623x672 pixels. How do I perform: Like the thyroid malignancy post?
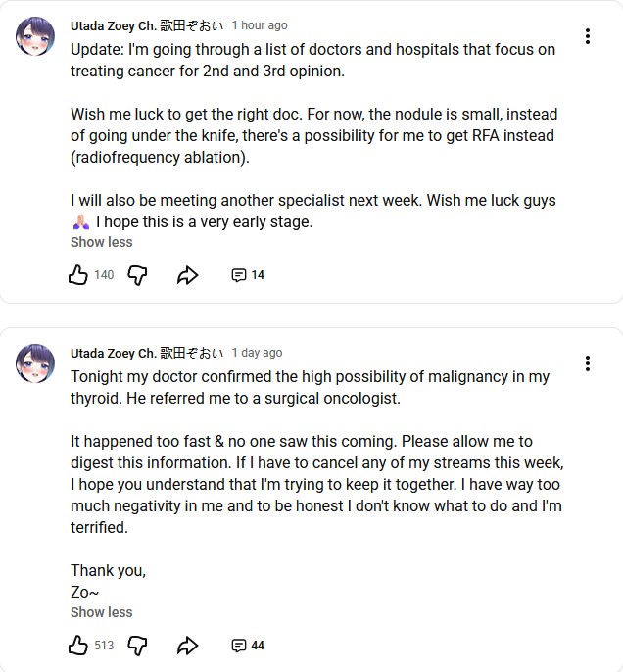click(x=78, y=646)
